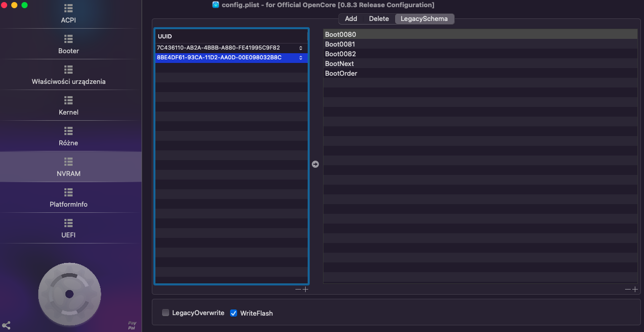Add new UUID with plus under UUID table
Screen dimensions: 644x332
tap(305, 290)
